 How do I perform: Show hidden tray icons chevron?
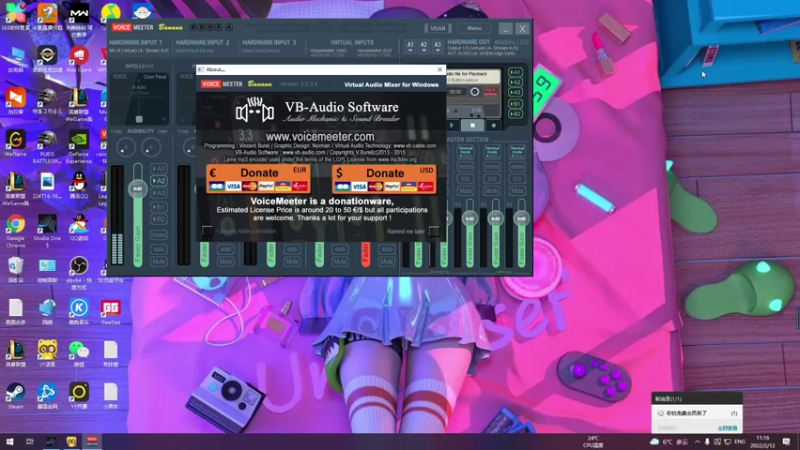click(697, 441)
